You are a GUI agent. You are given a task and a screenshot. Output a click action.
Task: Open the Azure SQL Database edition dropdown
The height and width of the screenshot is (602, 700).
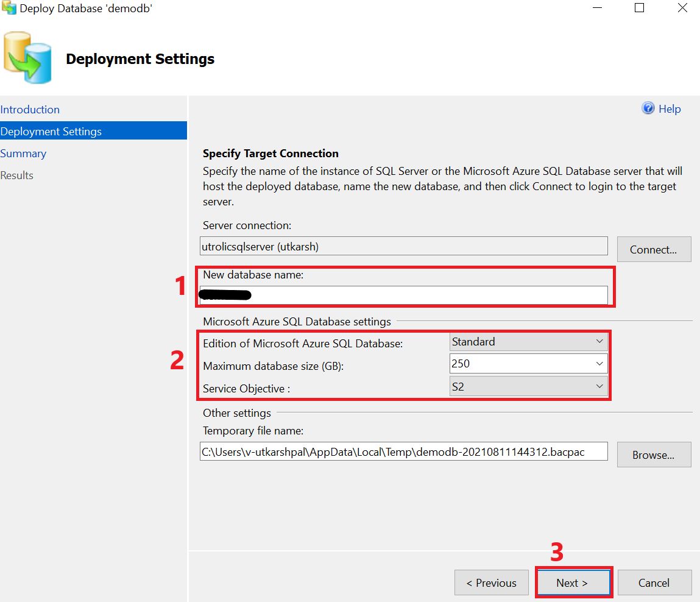pos(529,342)
